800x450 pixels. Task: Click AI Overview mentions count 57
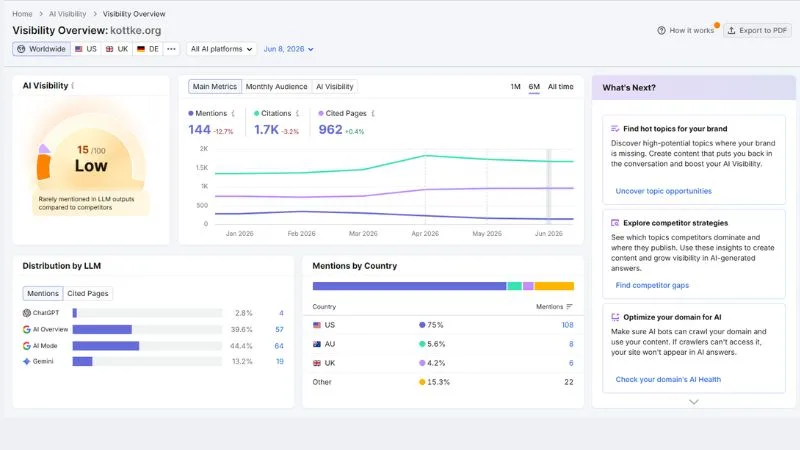pyautogui.click(x=279, y=330)
